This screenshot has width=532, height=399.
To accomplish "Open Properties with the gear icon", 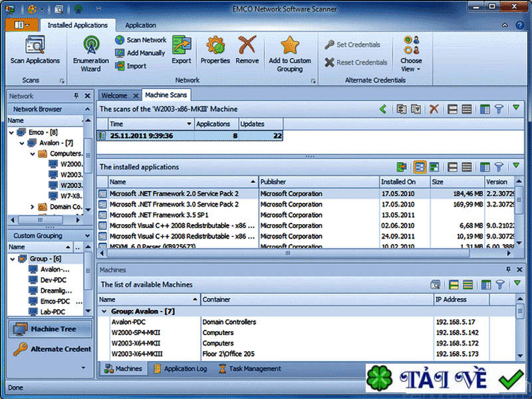I will tap(215, 46).
